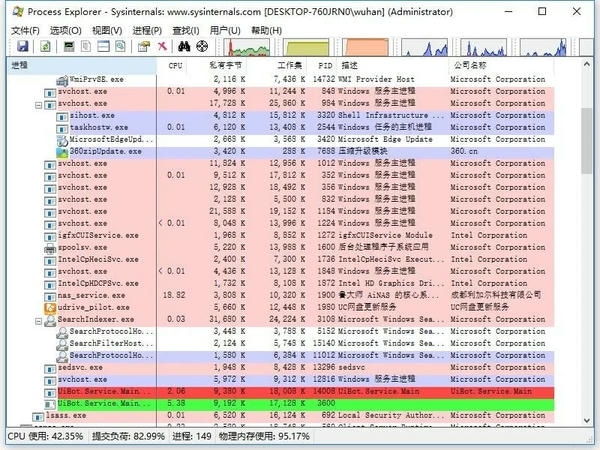Image resolution: width=600 pixels, height=450 pixels.
Task: Click the MicrosoftEdgeUpd process icon
Action: (x=62, y=140)
